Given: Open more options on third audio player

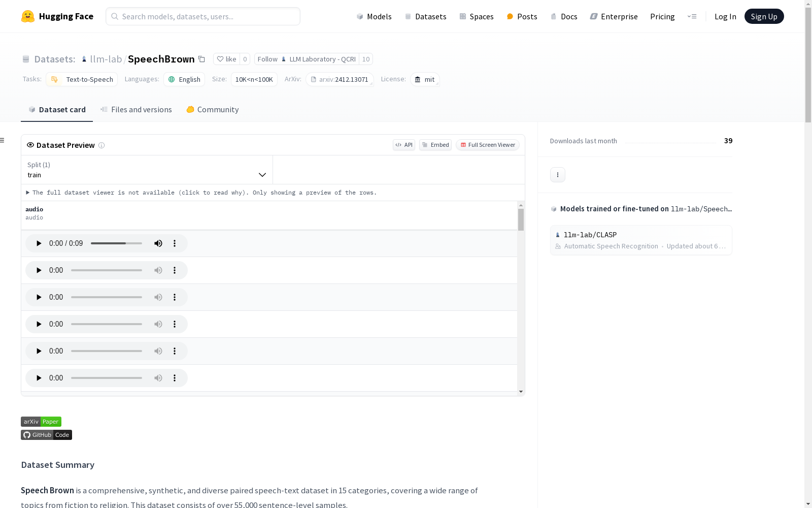Looking at the screenshot, I should pos(175,297).
